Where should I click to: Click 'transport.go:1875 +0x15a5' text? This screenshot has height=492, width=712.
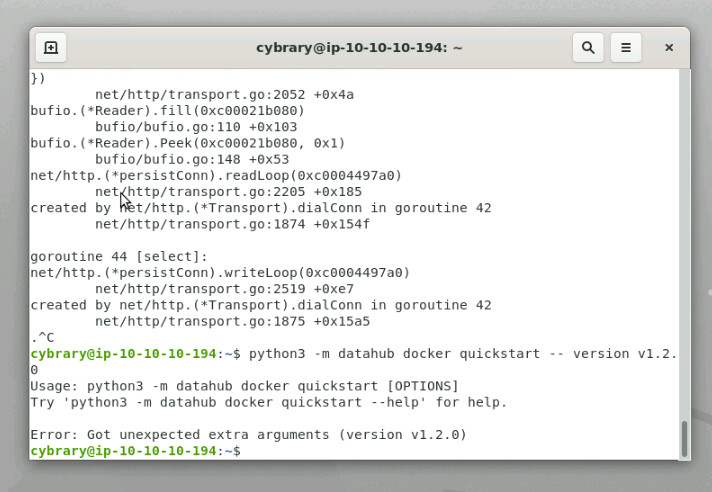[x=232, y=321]
